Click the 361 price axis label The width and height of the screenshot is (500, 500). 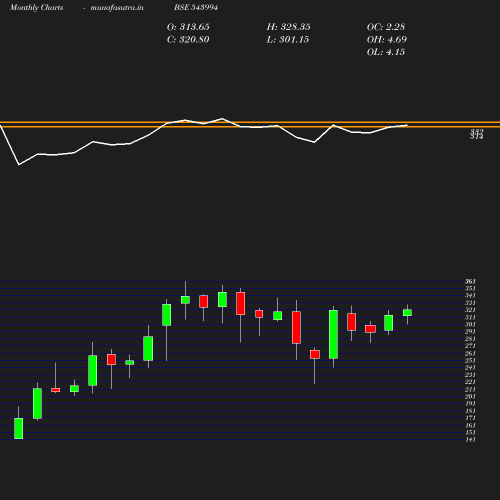pos(470,281)
